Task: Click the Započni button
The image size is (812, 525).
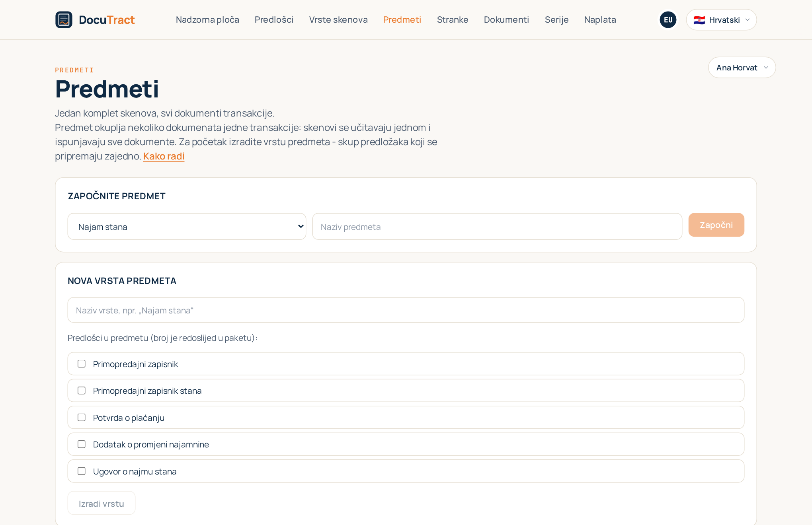Action: (x=716, y=225)
